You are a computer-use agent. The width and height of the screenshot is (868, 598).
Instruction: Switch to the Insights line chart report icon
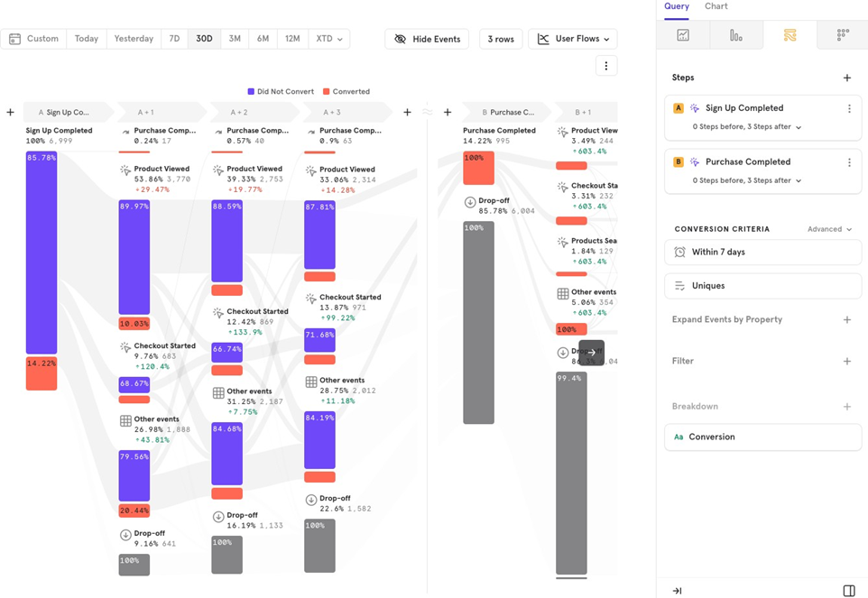(x=683, y=35)
